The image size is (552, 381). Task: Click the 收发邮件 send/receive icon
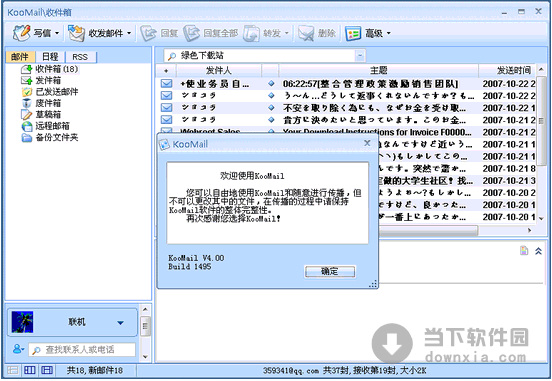pyautogui.click(x=76, y=33)
